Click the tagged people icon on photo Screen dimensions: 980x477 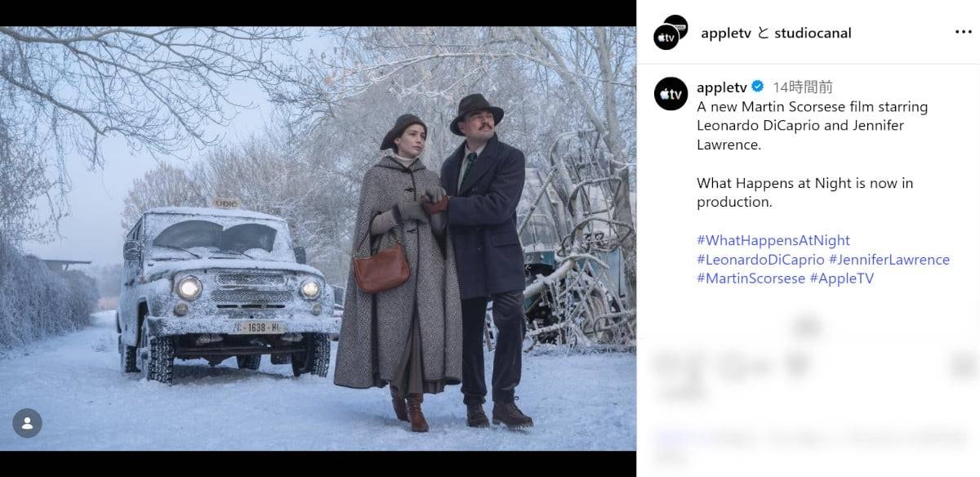tap(27, 423)
